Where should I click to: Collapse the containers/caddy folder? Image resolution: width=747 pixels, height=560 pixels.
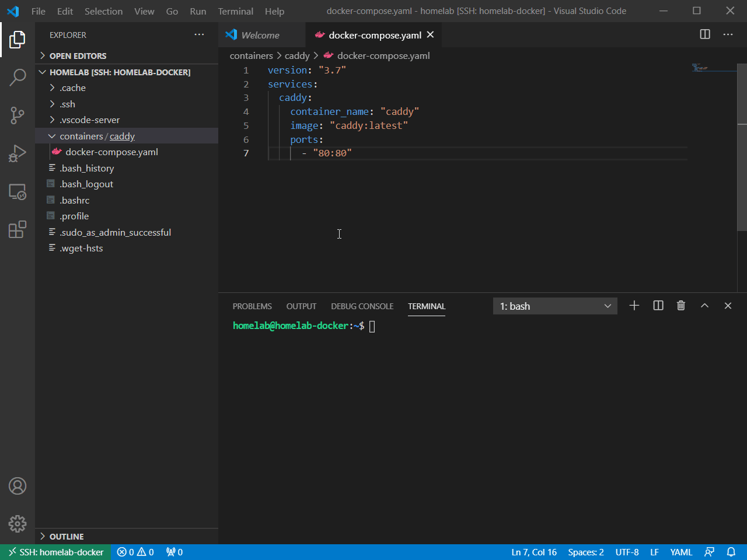tap(127, 136)
